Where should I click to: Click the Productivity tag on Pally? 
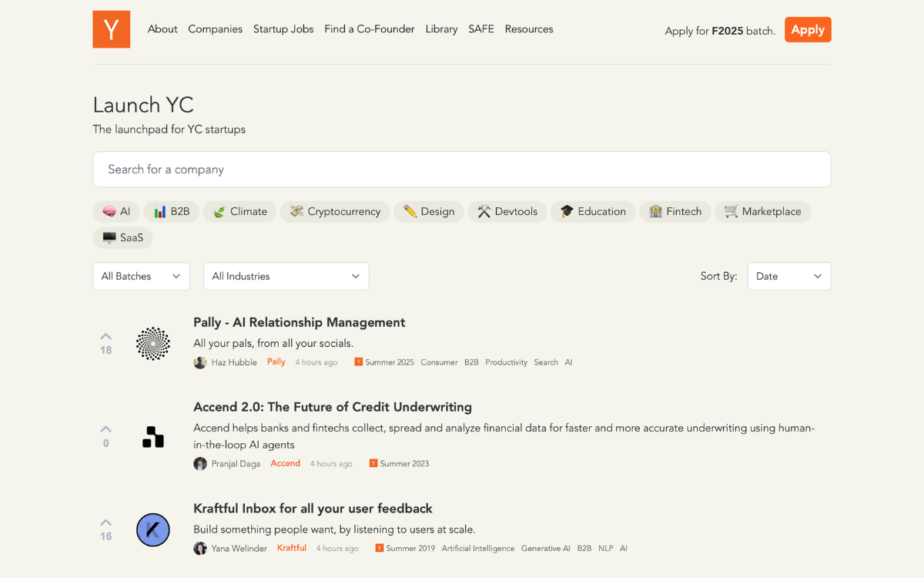pos(507,362)
